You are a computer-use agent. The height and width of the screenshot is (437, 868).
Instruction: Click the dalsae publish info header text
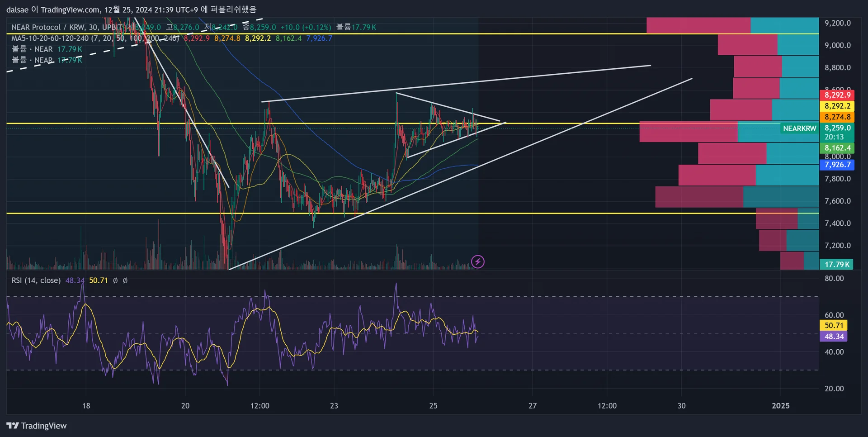131,9
